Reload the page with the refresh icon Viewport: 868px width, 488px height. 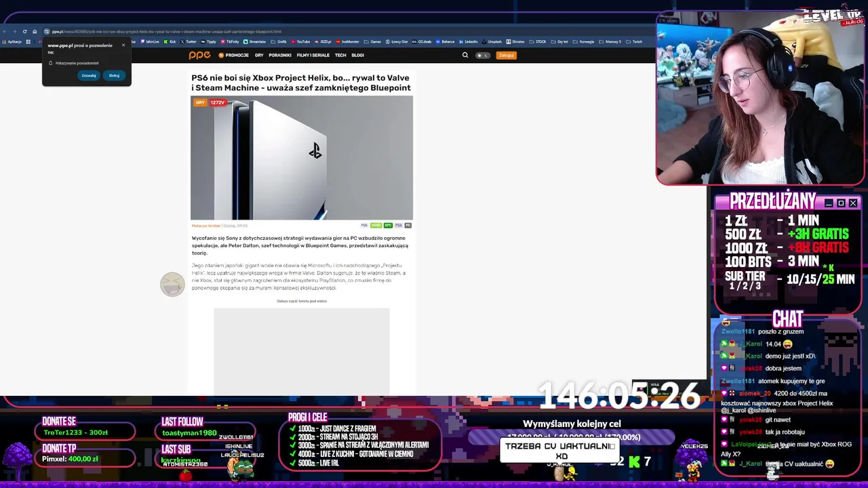coord(24,31)
